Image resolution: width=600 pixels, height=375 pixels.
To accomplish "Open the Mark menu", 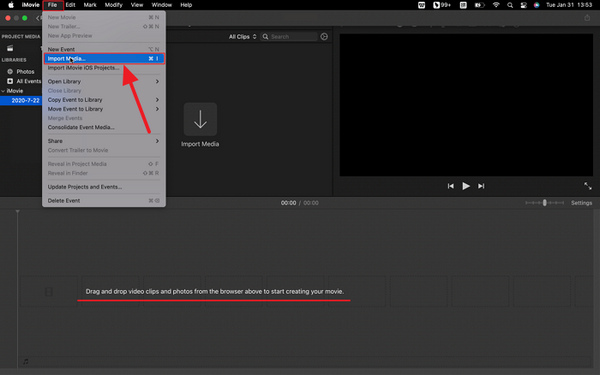I will (90, 5).
